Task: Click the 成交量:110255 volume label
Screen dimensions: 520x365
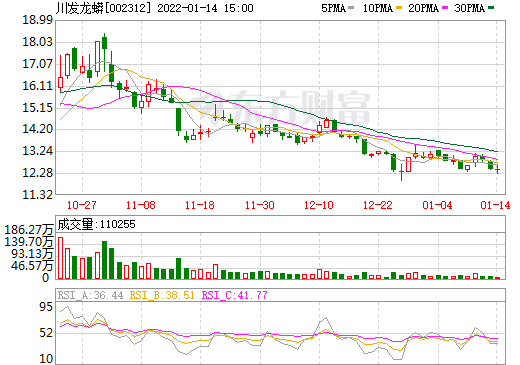Action: tap(97, 224)
